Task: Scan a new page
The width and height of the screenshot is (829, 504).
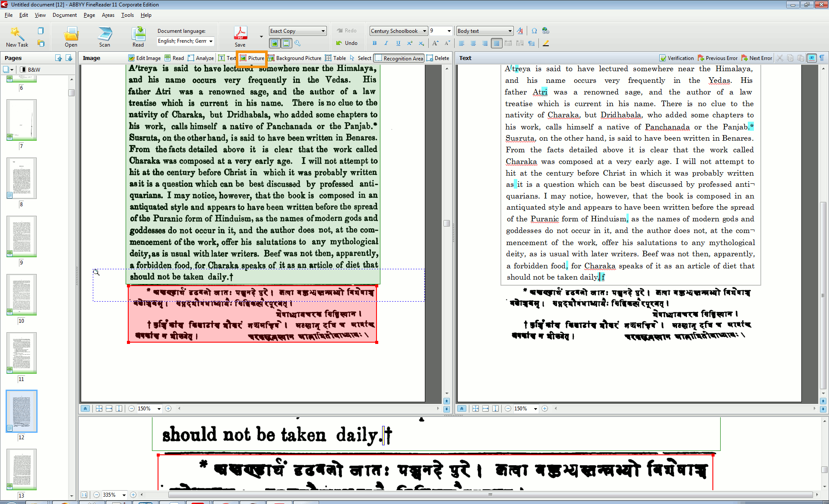Action: tap(104, 37)
